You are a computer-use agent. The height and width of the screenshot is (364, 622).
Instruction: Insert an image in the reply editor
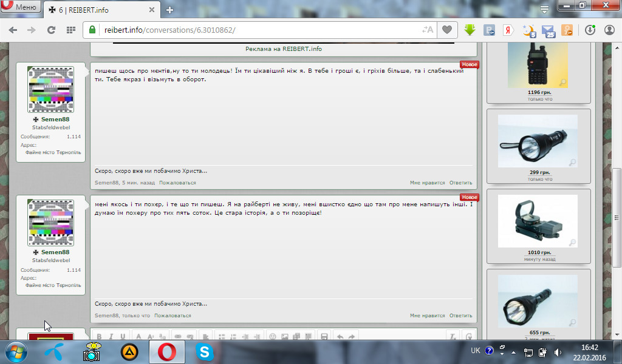click(x=284, y=336)
